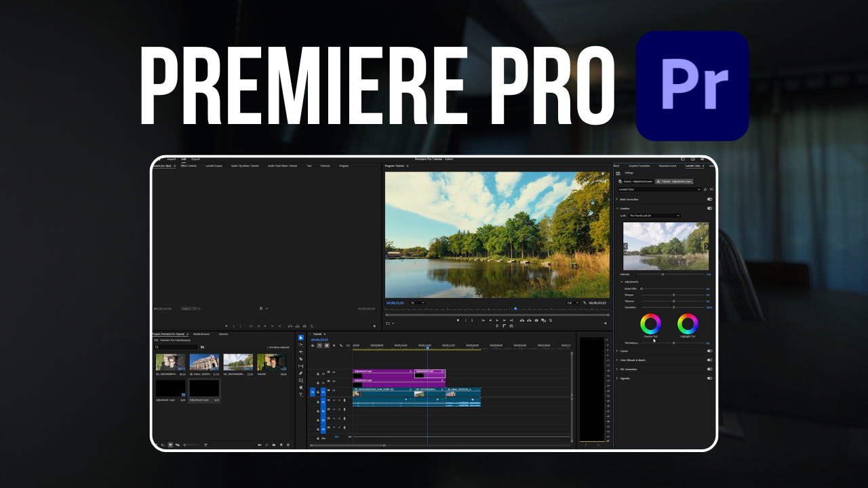Expand the Vignette section
This screenshot has width=868, height=488.
coord(617,378)
